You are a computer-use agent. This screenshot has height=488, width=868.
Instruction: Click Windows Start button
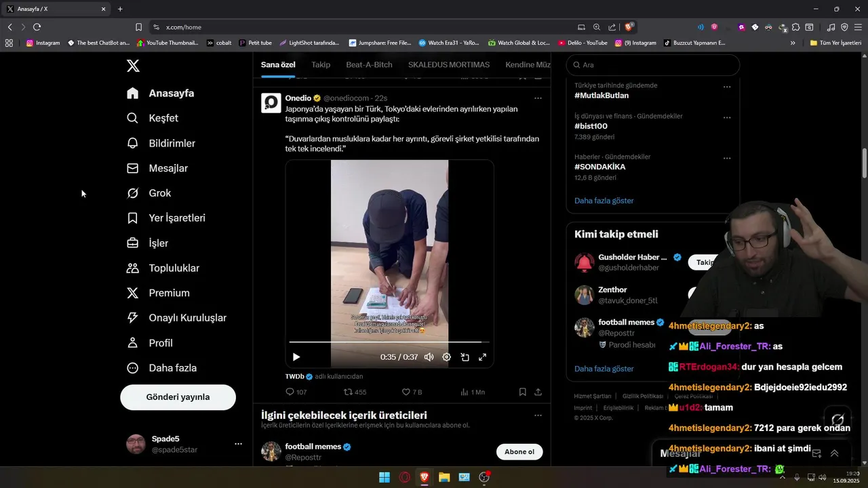pos(384,477)
